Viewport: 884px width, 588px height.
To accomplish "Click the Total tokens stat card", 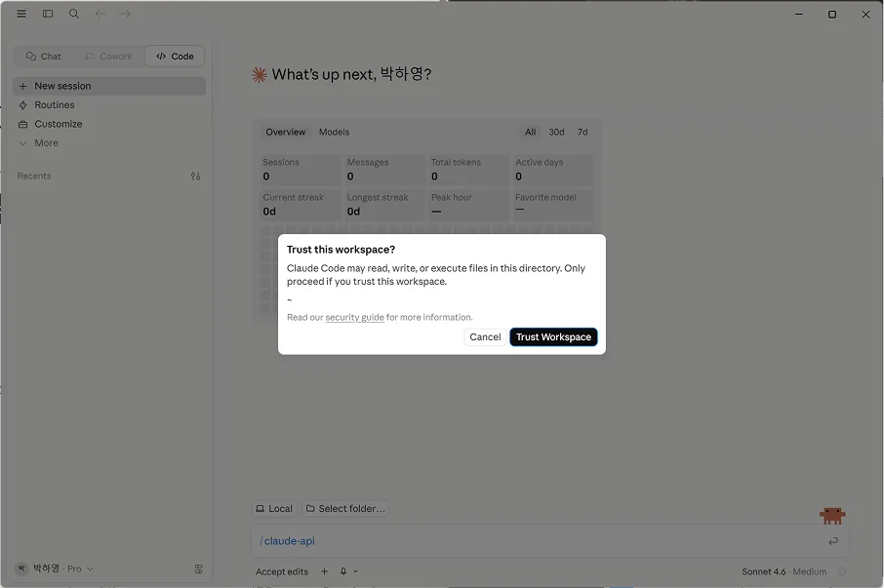I will (468, 170).
